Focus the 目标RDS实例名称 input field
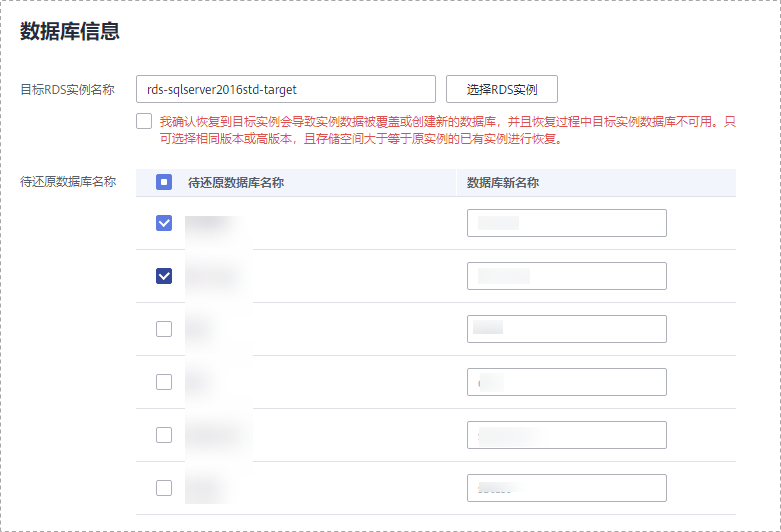 click(x=285, y=89)
